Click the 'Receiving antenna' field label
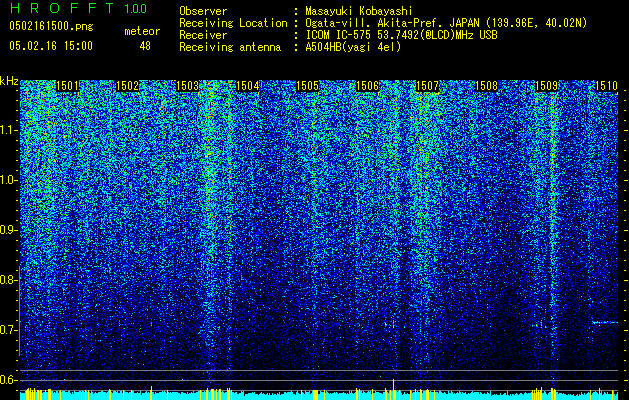This screenshot has height=400, width=629. [230, 47]
